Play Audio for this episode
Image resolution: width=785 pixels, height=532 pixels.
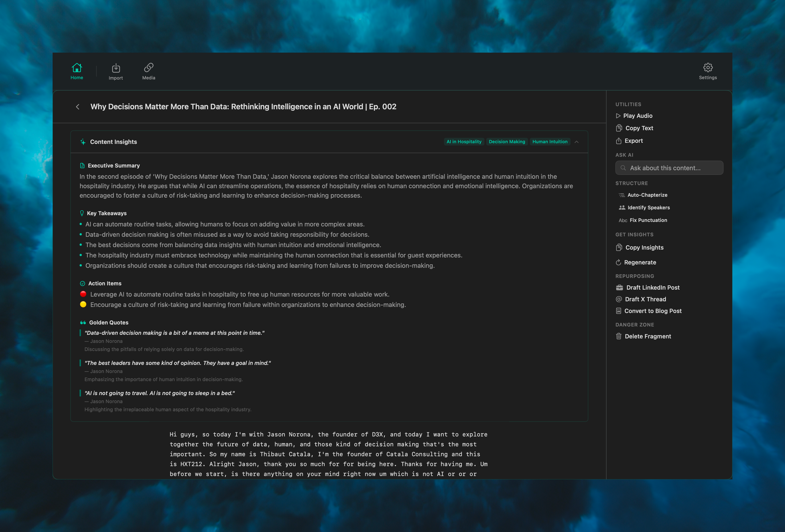tap(638, 116)
